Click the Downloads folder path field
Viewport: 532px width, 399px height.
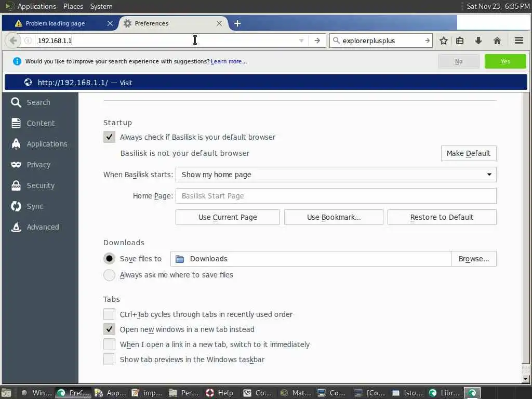tap(311, 259)
